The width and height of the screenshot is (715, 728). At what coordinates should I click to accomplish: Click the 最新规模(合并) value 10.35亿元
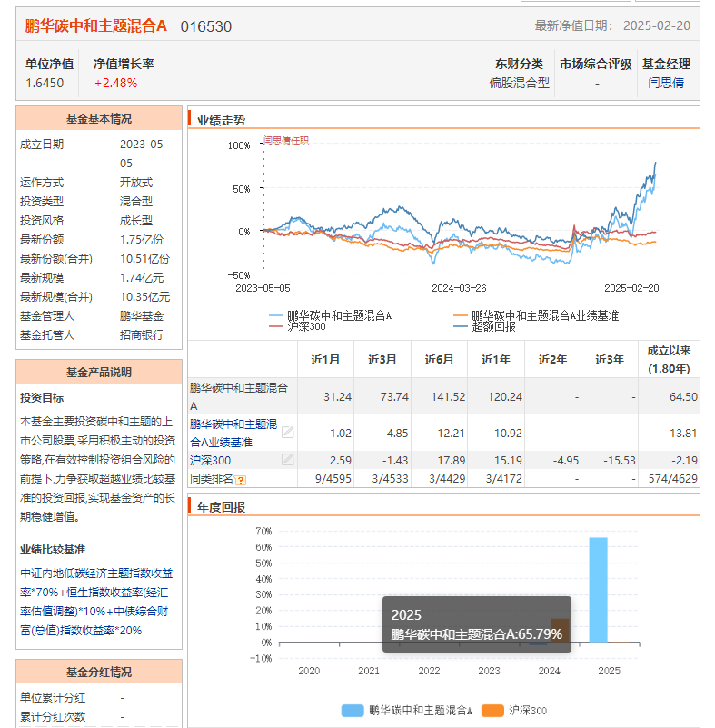click(144, 297)
